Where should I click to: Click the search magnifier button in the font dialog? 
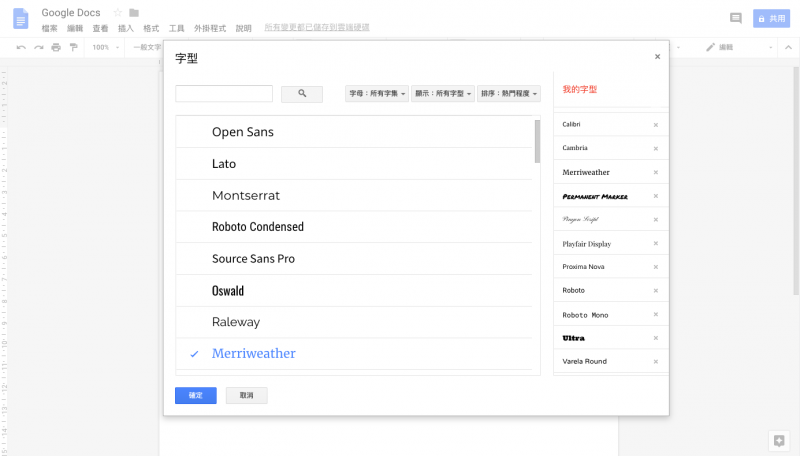click(x=302, y=94)
